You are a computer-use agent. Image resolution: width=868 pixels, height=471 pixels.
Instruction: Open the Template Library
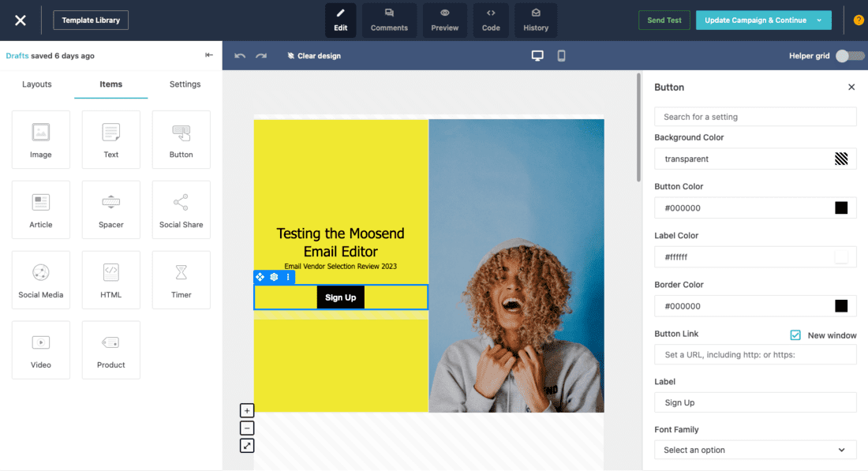[91, 21]
